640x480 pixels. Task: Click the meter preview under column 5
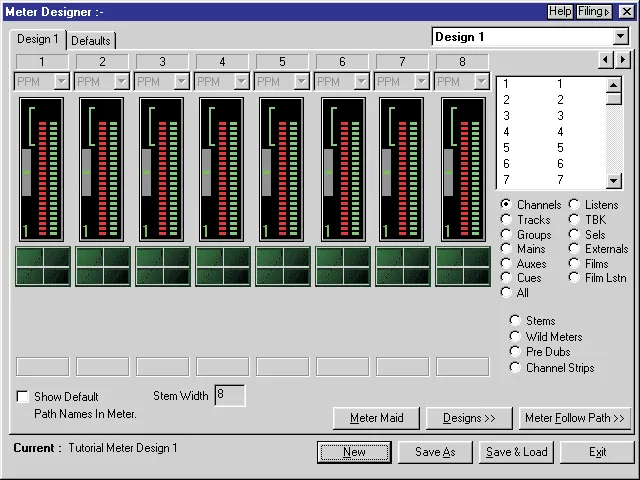(x=282, y=169)
